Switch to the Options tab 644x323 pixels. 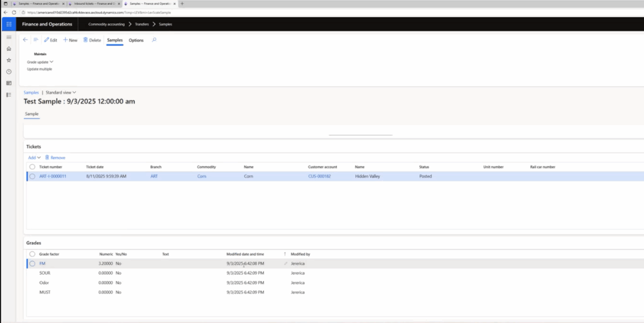point(136,40)
